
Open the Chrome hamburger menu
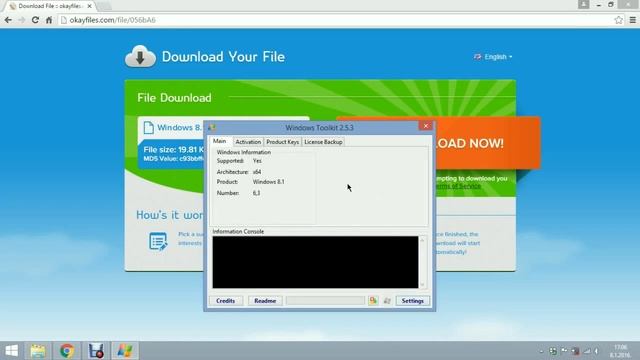point(633,20)
